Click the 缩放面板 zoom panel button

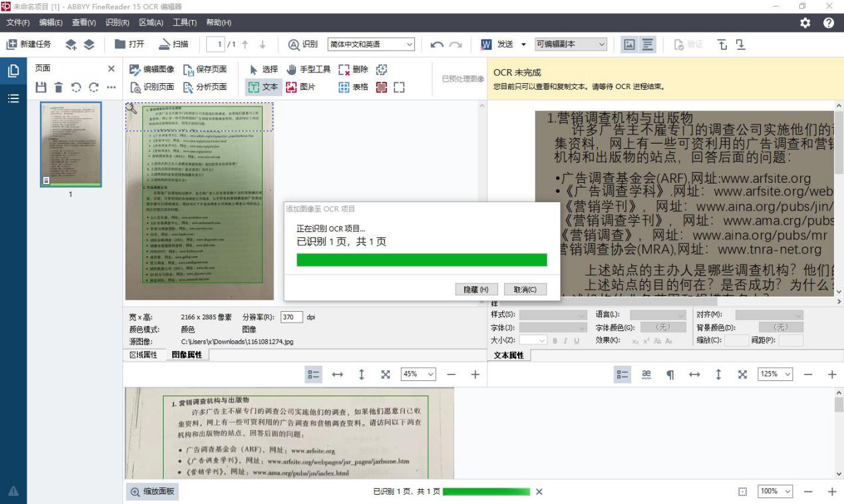pyautogui.click(x=153, y=491)
